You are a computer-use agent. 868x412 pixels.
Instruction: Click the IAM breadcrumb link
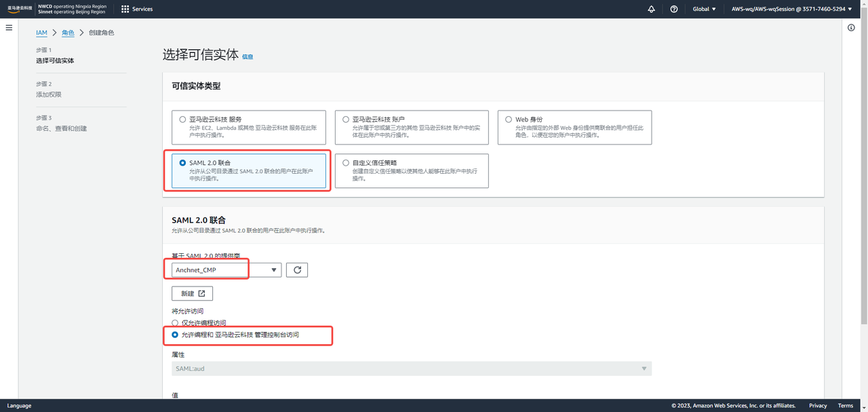[x=41, y=33]
